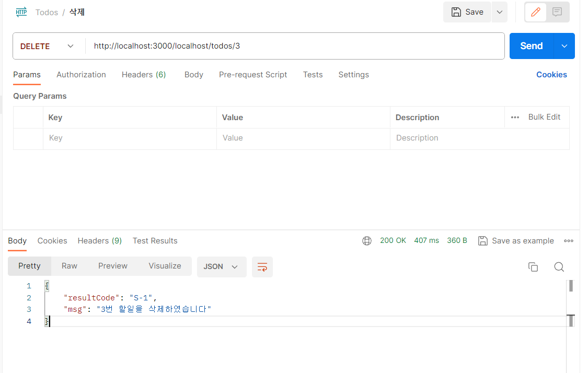Screen dimensions: 588x373
Task: Click the 3번 할일을 삭제하였습니다 message value
Action: [x=154, y=309]
